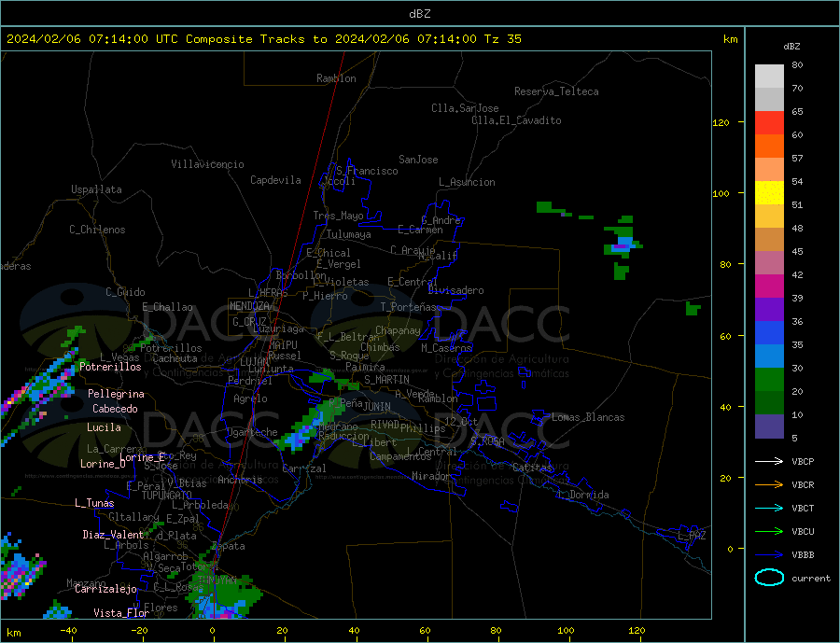The image size is (840, 643).
Task: Pick the dotted yellow 51-54 dBZ swatch
Action: 769,193
